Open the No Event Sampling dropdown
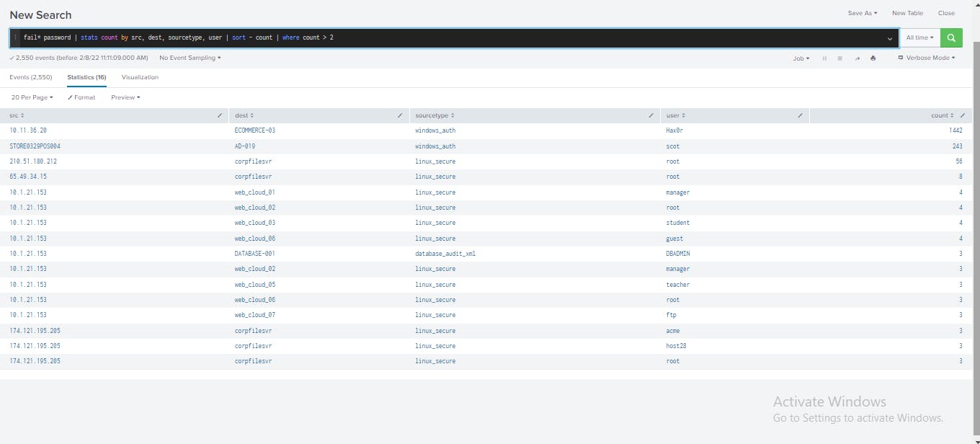This screenshot has width=980, height=444. pyautogui.click(x=190, y=58)
